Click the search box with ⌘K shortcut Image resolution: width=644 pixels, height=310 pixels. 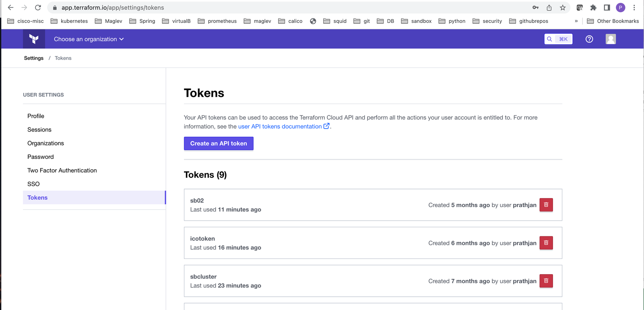tap(558, 39)
